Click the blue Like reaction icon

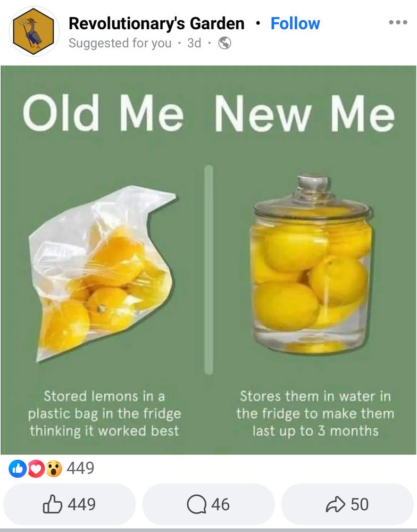point(18,469)
